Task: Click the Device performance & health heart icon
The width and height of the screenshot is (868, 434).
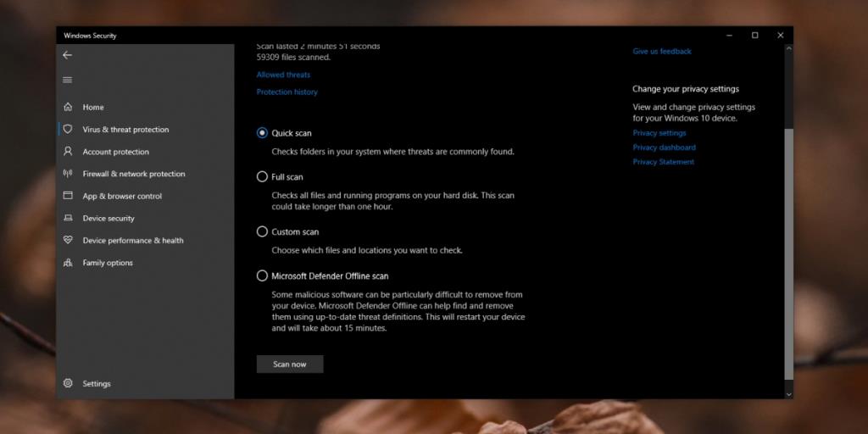Action: coord(68,241)
